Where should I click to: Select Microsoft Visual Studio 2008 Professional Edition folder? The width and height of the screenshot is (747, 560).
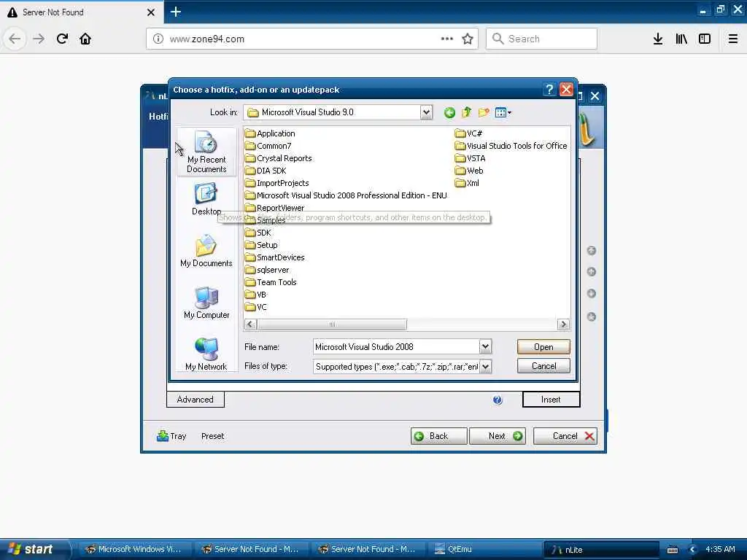[346, 195]
